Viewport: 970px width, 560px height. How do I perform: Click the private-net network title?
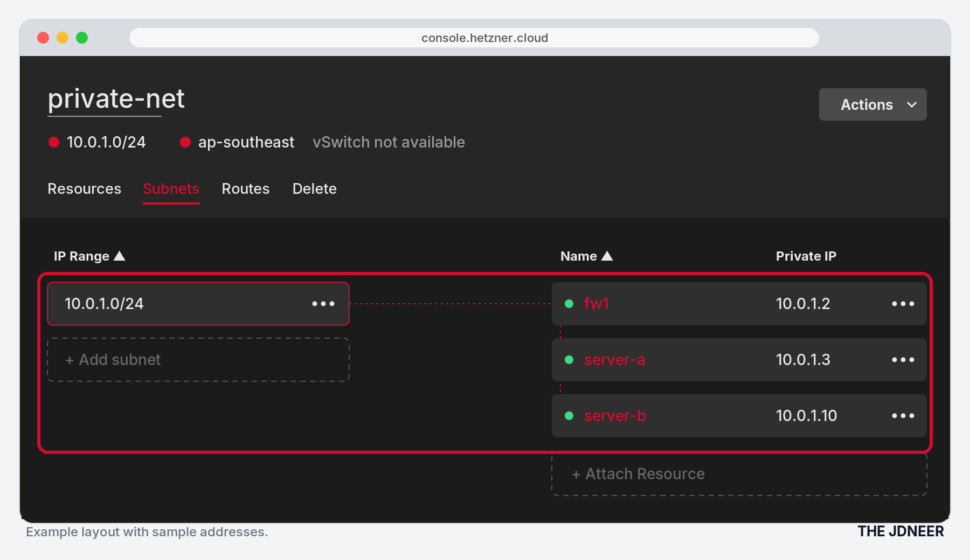click(116, 99)
